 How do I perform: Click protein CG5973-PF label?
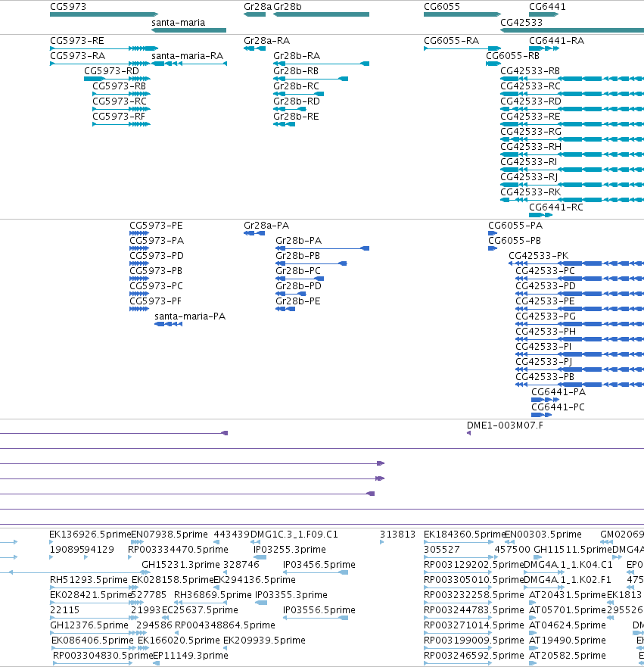coord(156,301)
